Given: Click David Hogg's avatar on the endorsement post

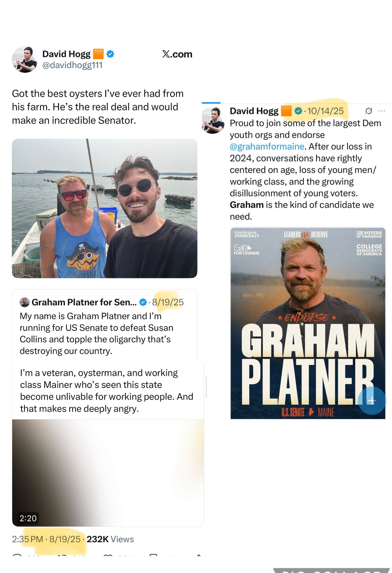Looking at the screenshot, I should 213,120.
